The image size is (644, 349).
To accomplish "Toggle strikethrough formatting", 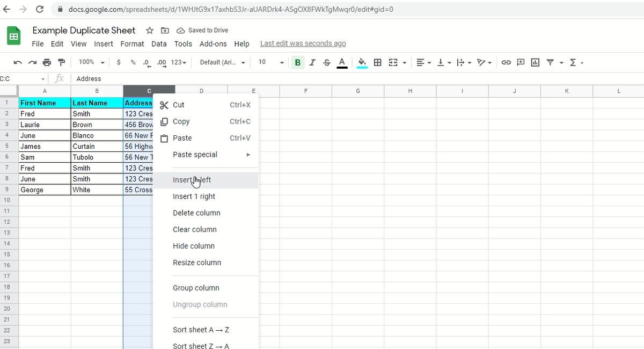I will click(327, 62).
